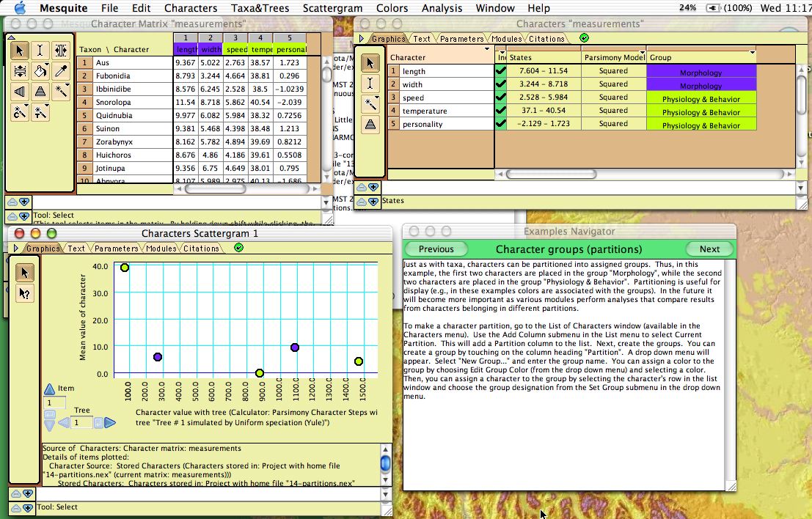This screenshot has height=519, width=812.
Task: Open the Character column dropdown arrow
Action: point(488,50)
